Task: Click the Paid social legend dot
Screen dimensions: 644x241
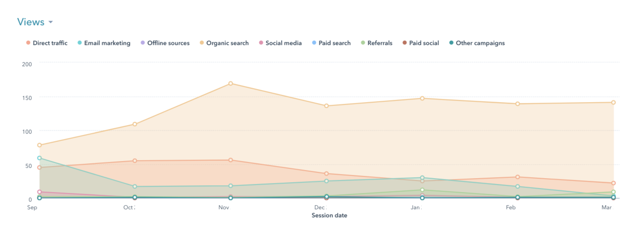Action: pos(405,43)
